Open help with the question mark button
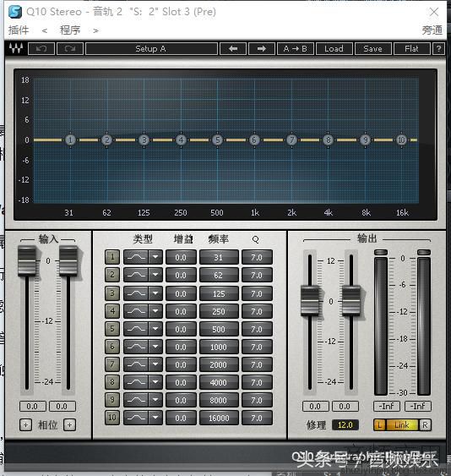The width and height of the screenshot is (451, 476). point(438,48)
